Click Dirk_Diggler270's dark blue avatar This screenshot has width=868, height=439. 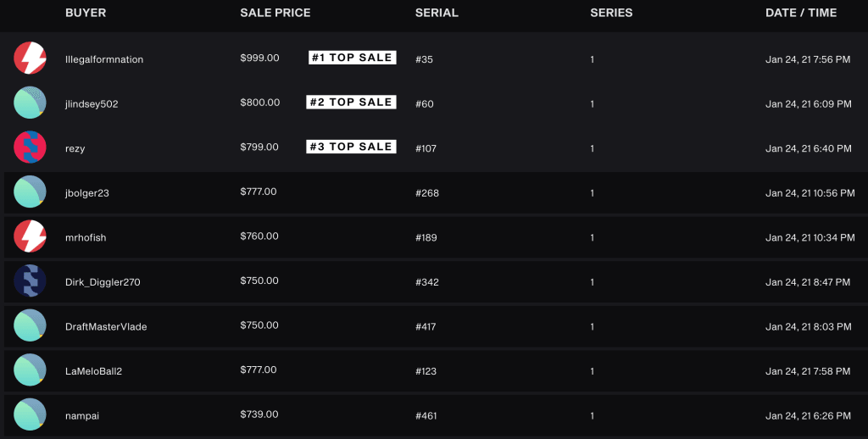(x=30, y=281)
